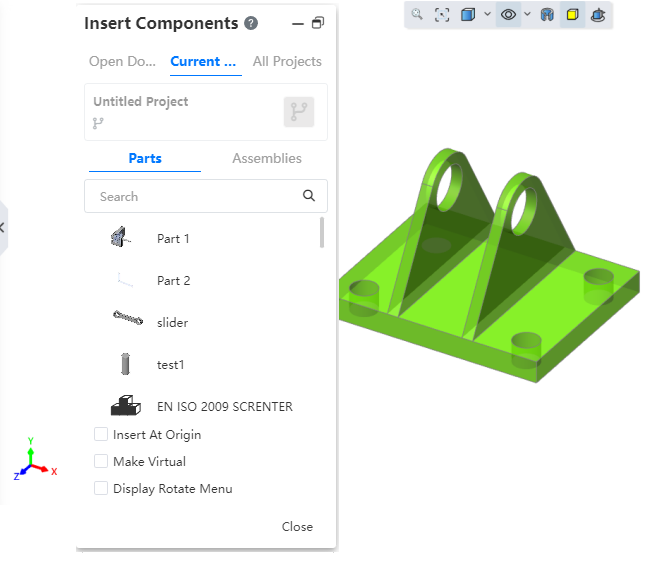The image size is (648, 562).
Task: Click the zoom-to-fit frame icon
Action: [x=442, y=15]
